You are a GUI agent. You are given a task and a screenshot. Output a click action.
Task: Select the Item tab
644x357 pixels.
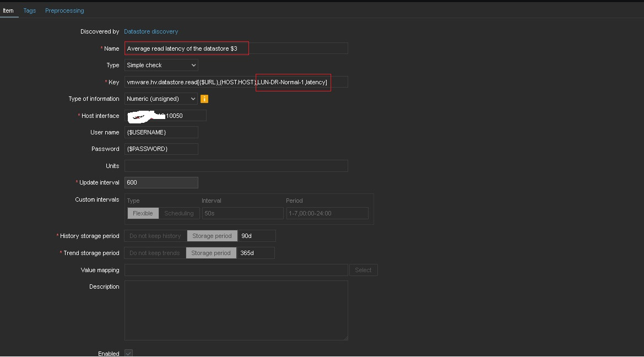tap(8, 10)
